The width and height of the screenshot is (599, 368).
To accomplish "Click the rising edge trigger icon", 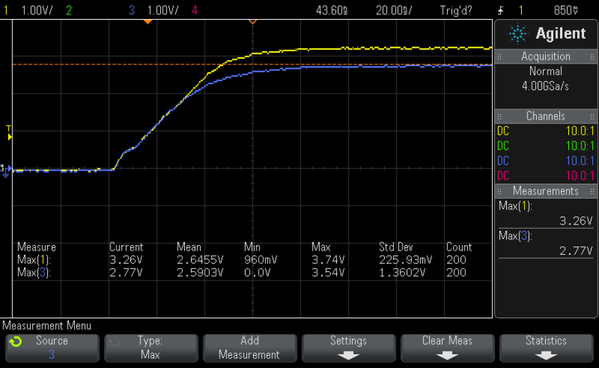I will [501, 10].
